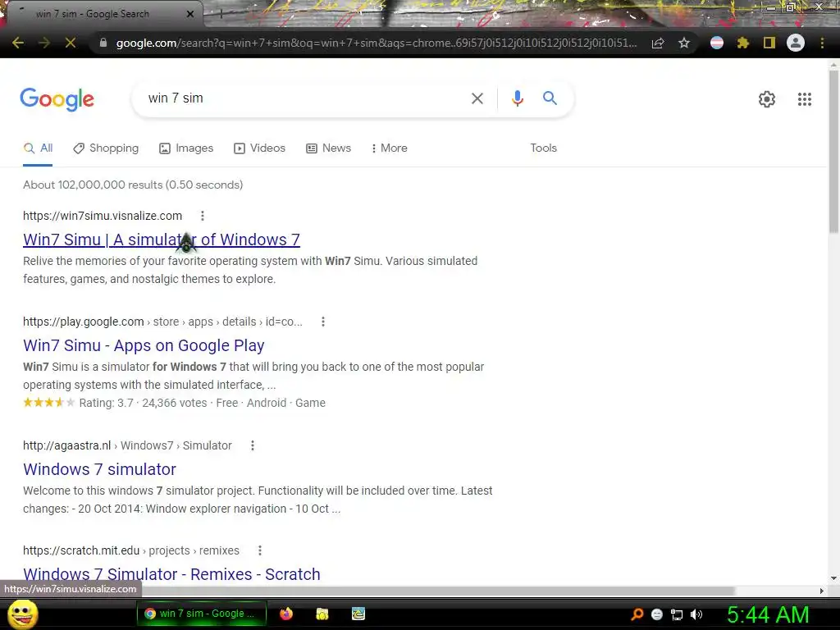Go forward using the browser forward arrow
The height and width of the screenshot is (630, 840).
[44, 43]
